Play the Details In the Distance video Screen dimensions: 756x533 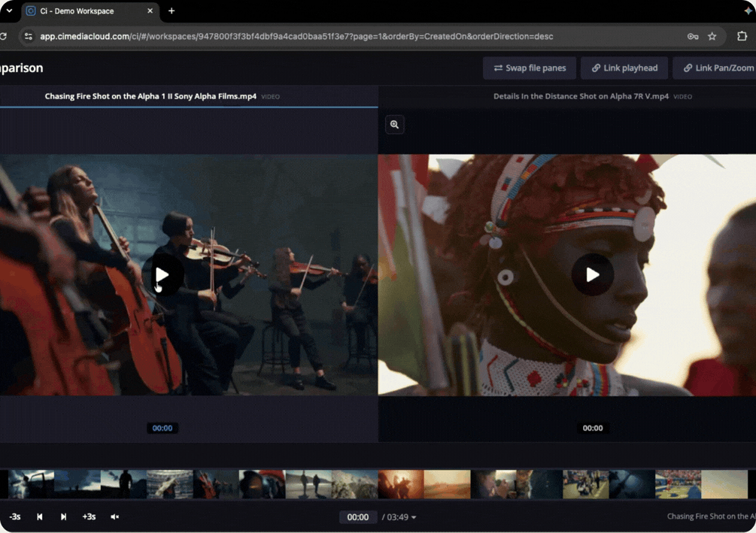pyautogui.click(x=593, y=274)
